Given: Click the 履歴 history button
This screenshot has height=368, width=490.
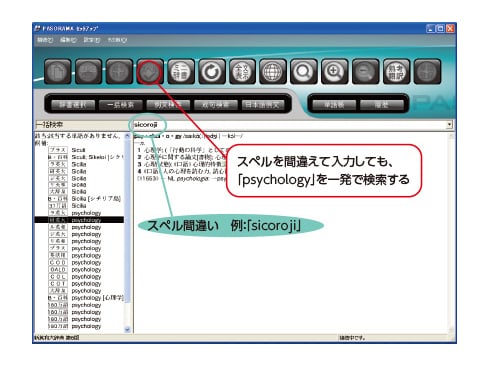Looking at the screenshot, I should point(382,105).
